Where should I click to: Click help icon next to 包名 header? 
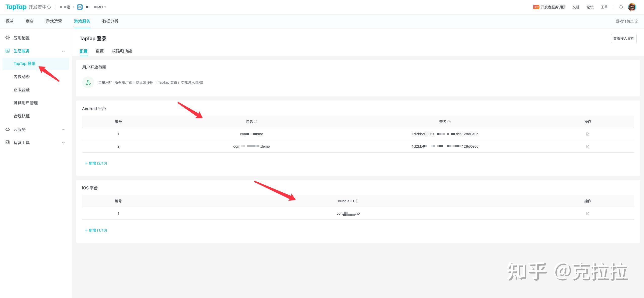(256, 122)
